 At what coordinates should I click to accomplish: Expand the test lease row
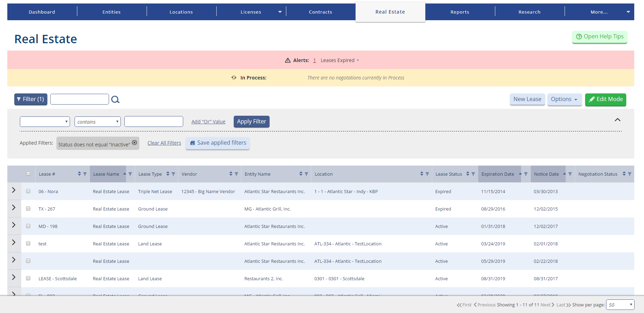(x=14, y=242)
